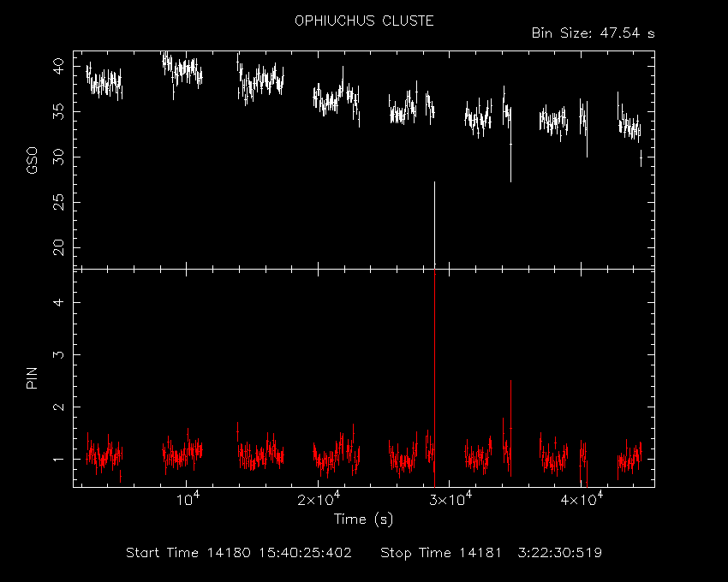The height and width of the screenshot is (582, 728).
Task: Click GSO axis tick label 35
Action: (x=59, y=112)
